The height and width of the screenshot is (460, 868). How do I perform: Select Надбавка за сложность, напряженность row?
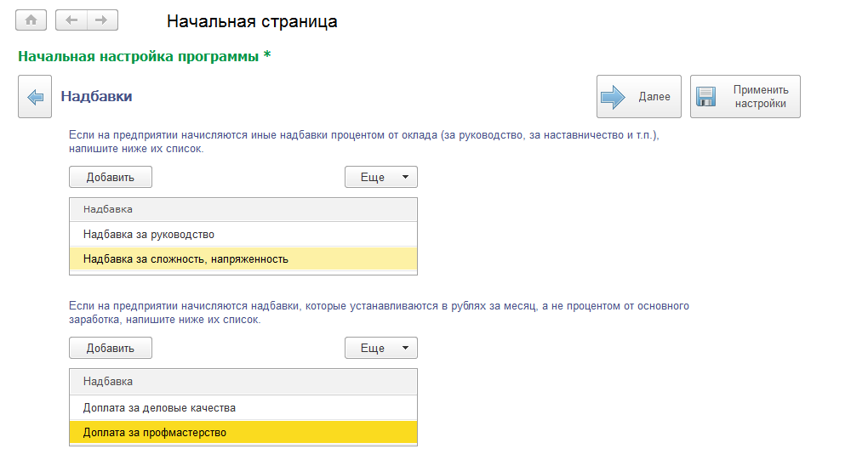pos(243,258)
